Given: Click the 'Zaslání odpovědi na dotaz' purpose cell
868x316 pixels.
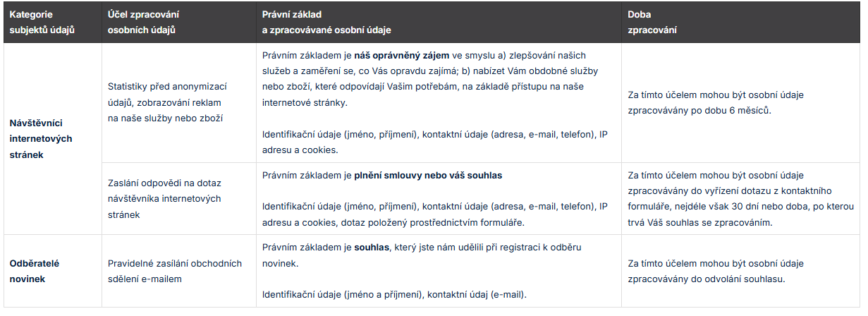Looking at the screenshot, I should click(x=164, y=198).
